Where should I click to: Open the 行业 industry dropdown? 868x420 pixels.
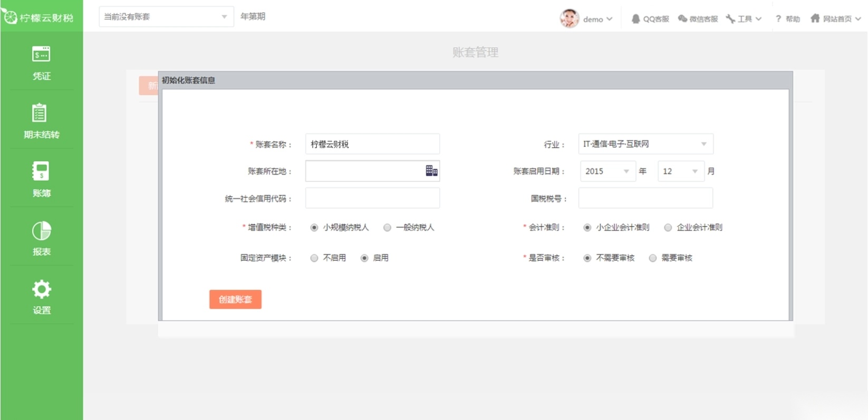coord(645,144)
